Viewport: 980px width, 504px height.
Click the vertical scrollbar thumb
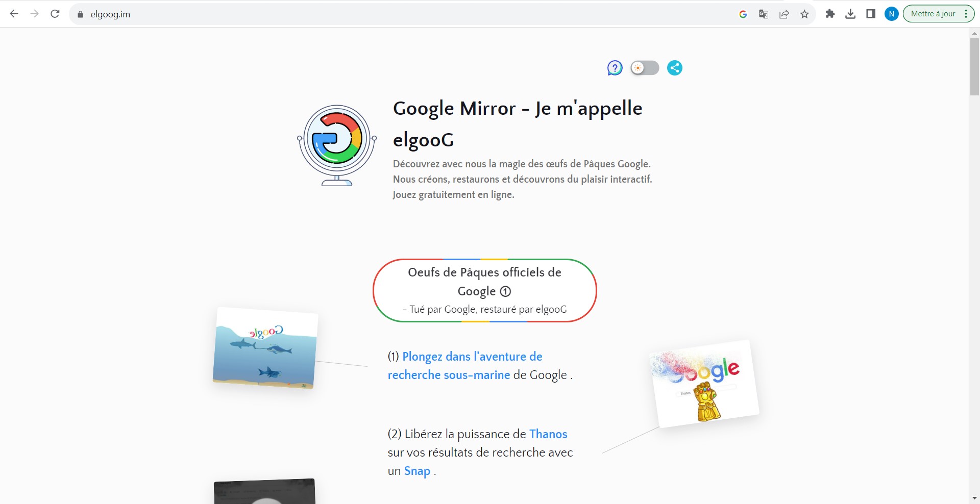(974, 66)
